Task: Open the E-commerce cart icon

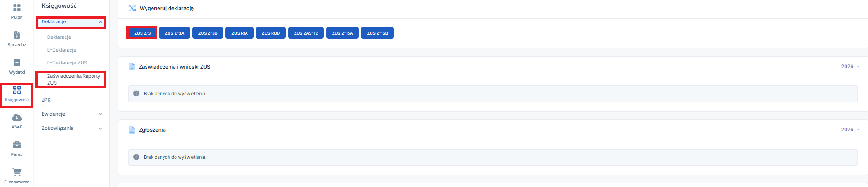Action: tap(17, 172)
